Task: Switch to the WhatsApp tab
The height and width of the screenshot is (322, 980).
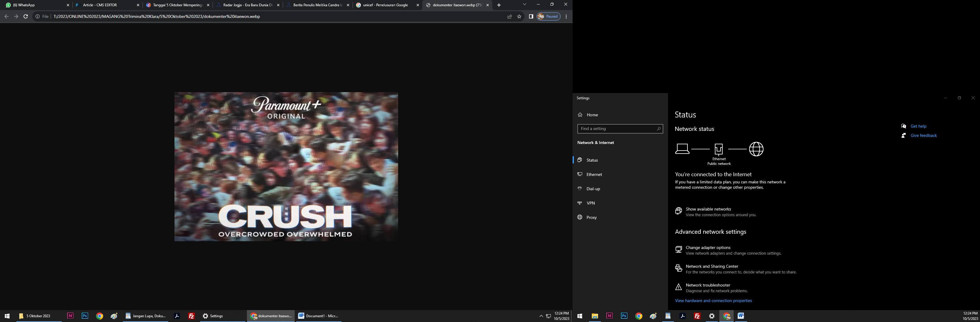Action: 37,5
